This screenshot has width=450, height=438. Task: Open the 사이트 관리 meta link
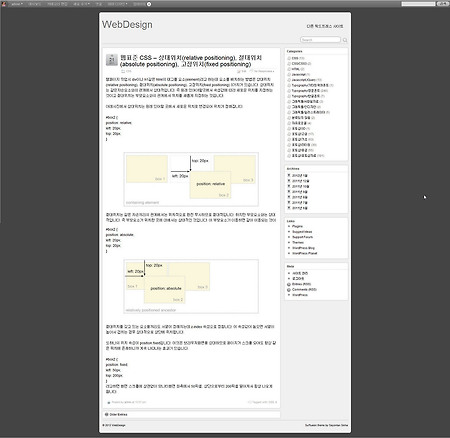pyautogui.click(x=300, y=273)
